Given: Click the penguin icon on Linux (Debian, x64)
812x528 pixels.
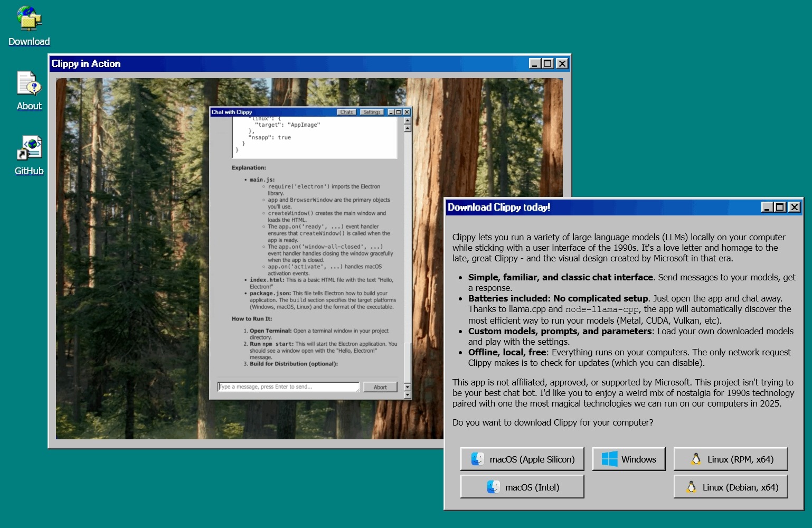Looking at the screenshot, I should coord(691,487).
